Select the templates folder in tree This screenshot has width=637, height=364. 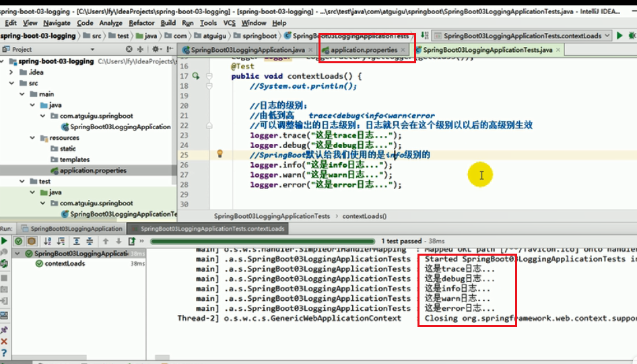point(74,159)
